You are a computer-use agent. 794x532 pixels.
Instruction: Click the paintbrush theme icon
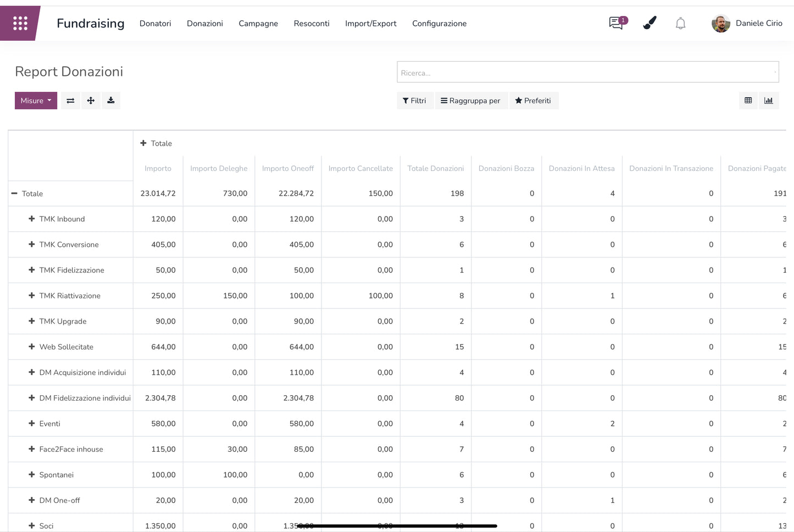pos(649,23)
